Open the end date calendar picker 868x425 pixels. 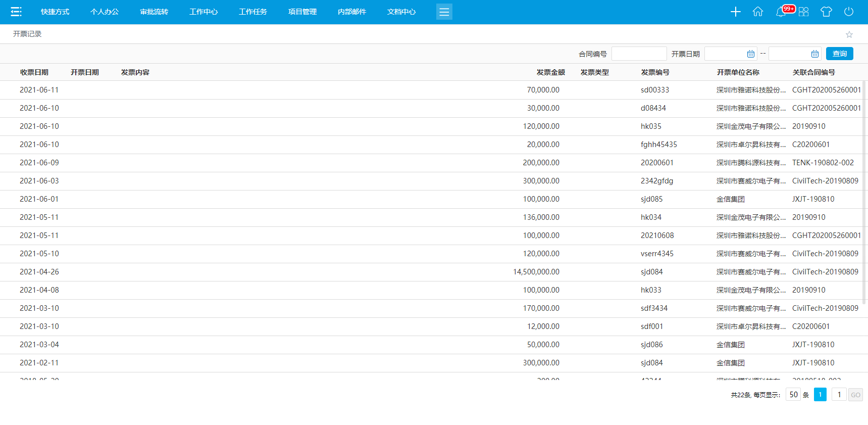[814, 54]
